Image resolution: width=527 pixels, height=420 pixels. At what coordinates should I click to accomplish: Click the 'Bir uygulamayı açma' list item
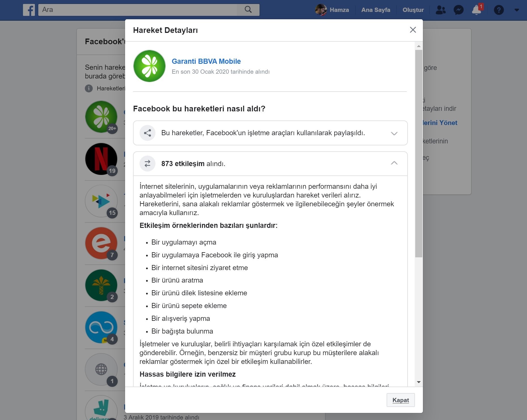tap(184, 242)
